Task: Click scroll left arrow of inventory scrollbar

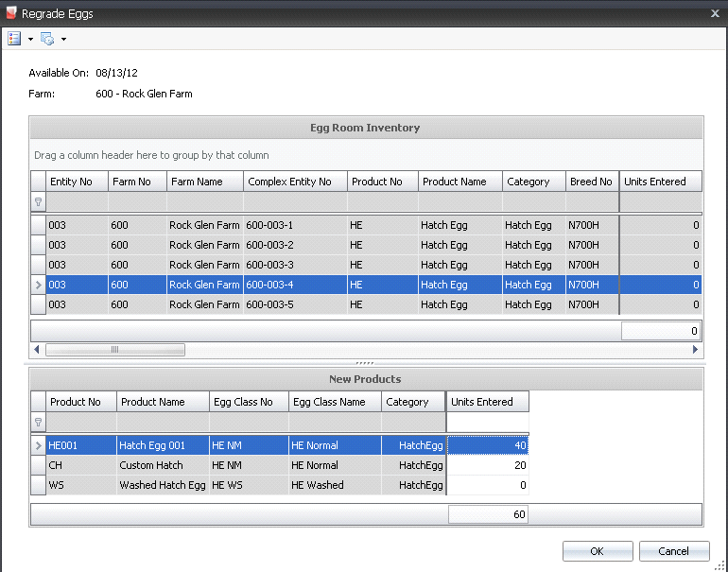Action: click(37, 349)
